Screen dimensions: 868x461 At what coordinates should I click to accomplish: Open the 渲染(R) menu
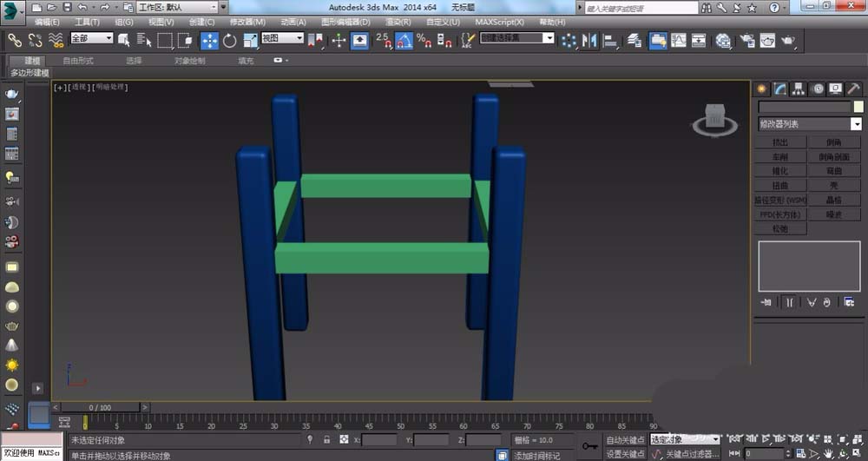pyautogui.click(x=398, y=22)
